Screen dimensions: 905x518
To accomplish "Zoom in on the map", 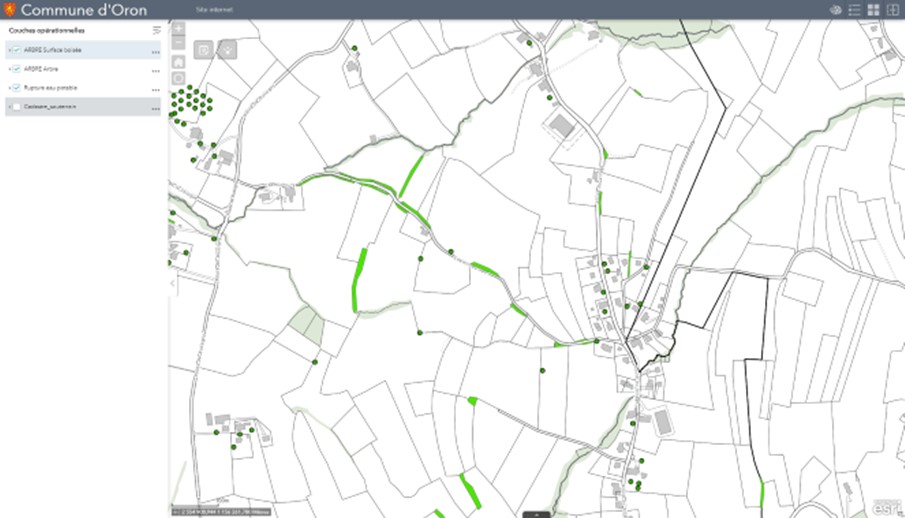I will [179, 29].
